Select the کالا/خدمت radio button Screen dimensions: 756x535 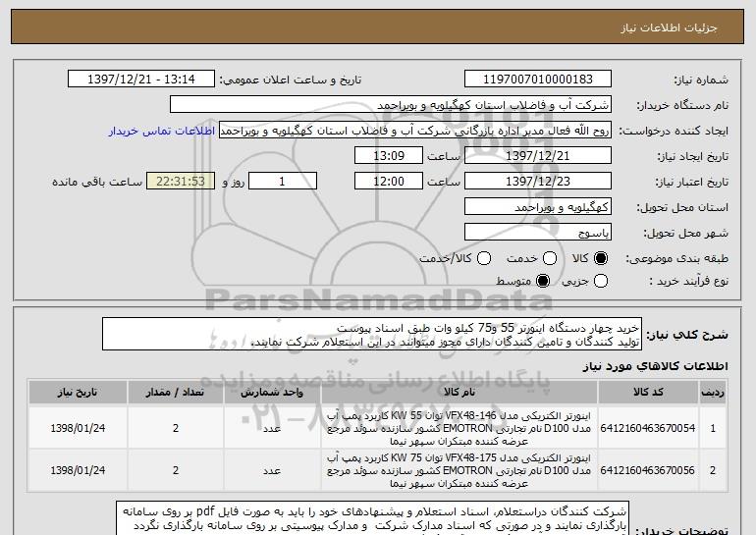484,258
